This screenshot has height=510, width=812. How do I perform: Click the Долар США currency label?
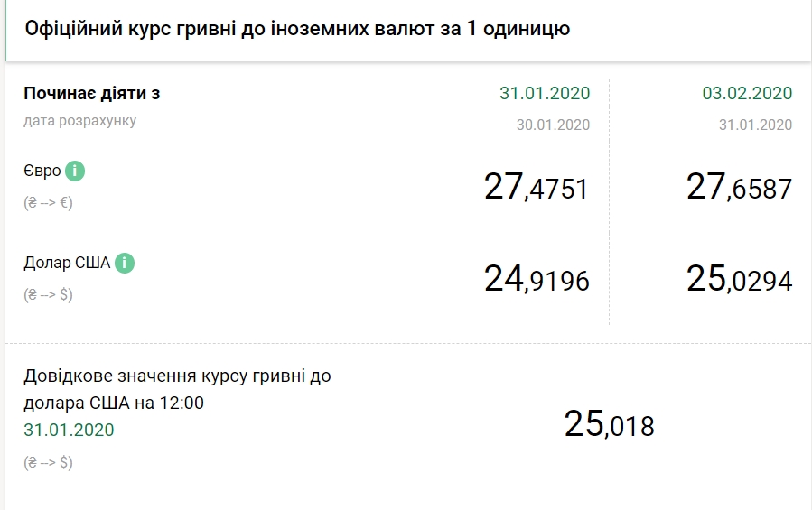(67, 264)
